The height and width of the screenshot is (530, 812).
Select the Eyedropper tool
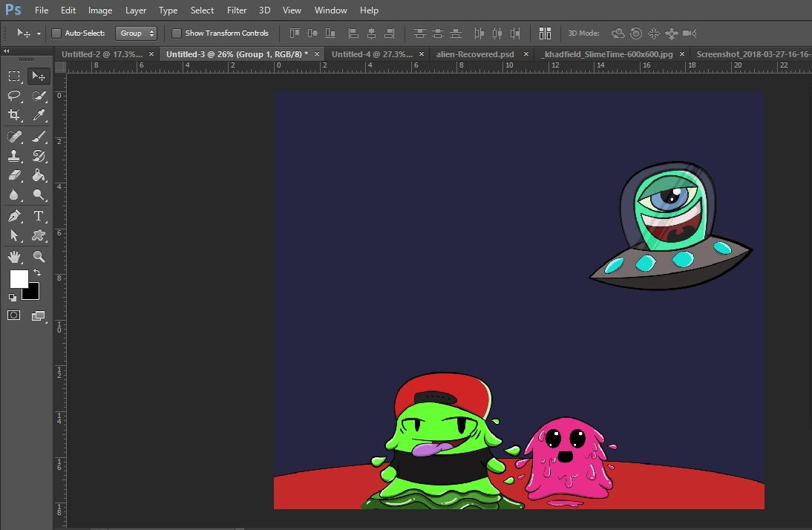(x=39, y=114)
